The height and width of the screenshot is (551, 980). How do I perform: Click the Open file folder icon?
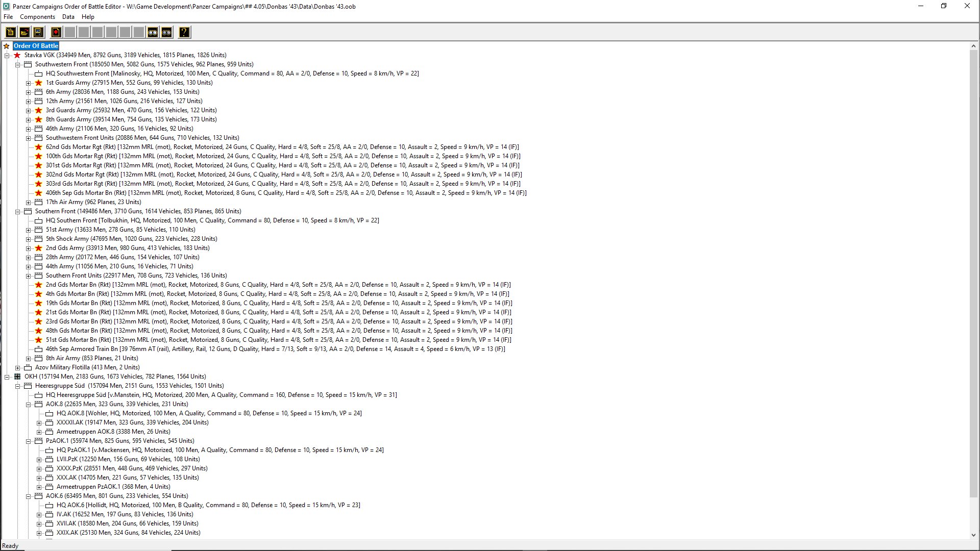[24, 32]
